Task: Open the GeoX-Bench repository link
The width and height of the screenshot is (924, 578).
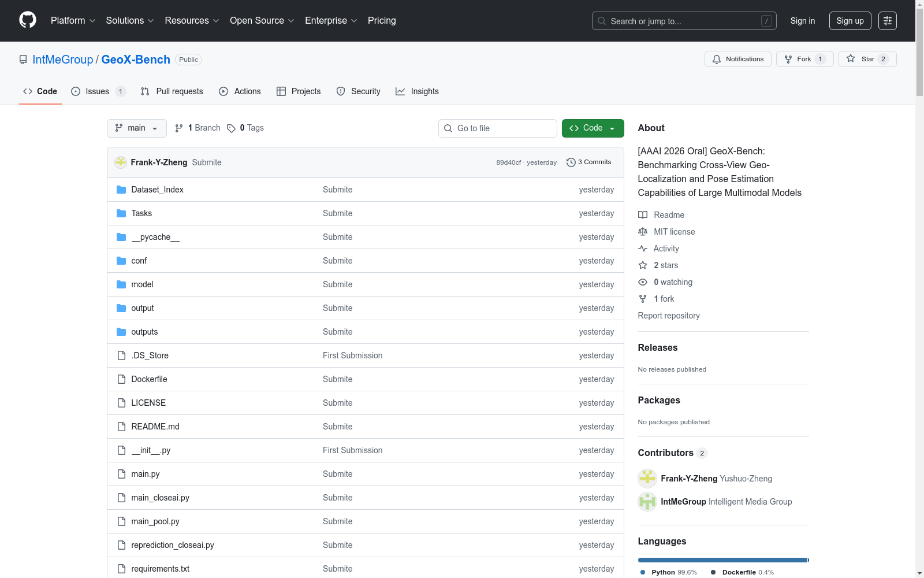Action: (x=136, y=60)
